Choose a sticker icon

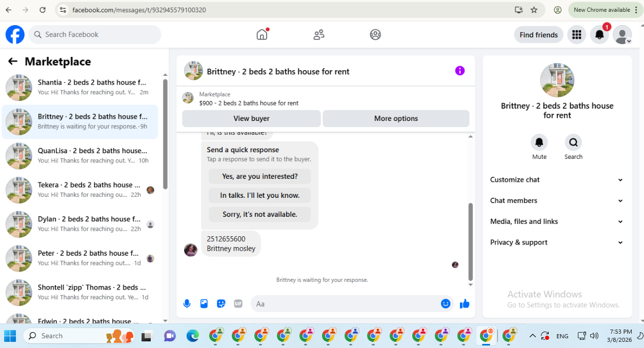[221, 303]
